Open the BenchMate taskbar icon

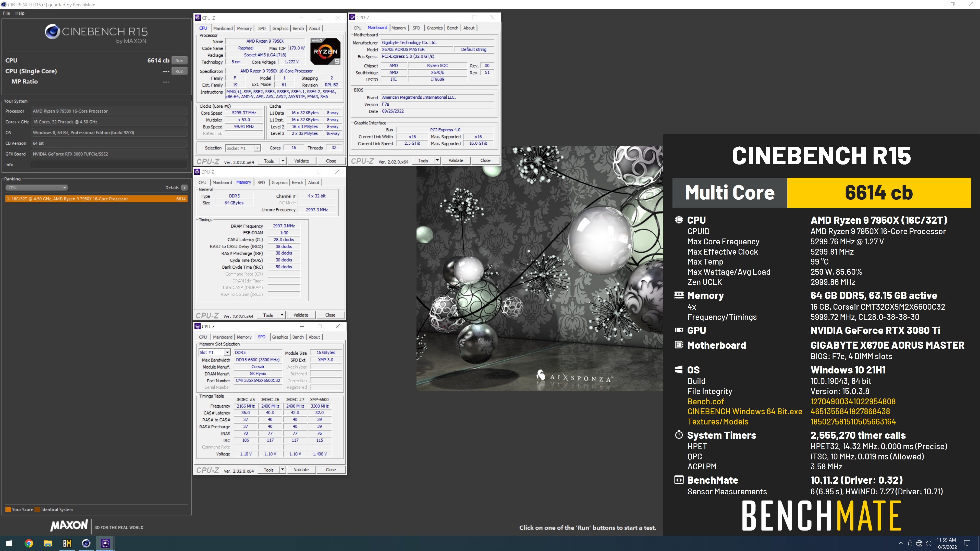[67, 543]
